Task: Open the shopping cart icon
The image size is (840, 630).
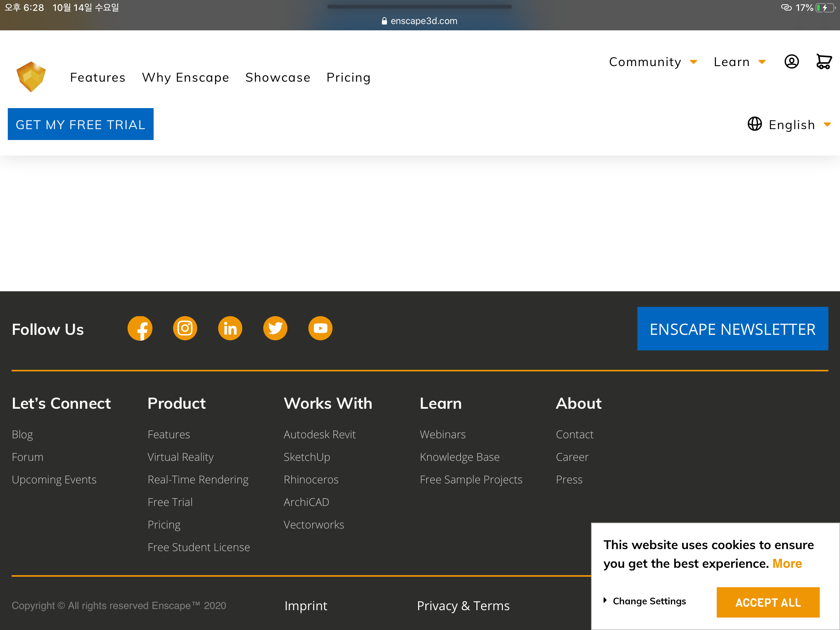Action: 824,61
